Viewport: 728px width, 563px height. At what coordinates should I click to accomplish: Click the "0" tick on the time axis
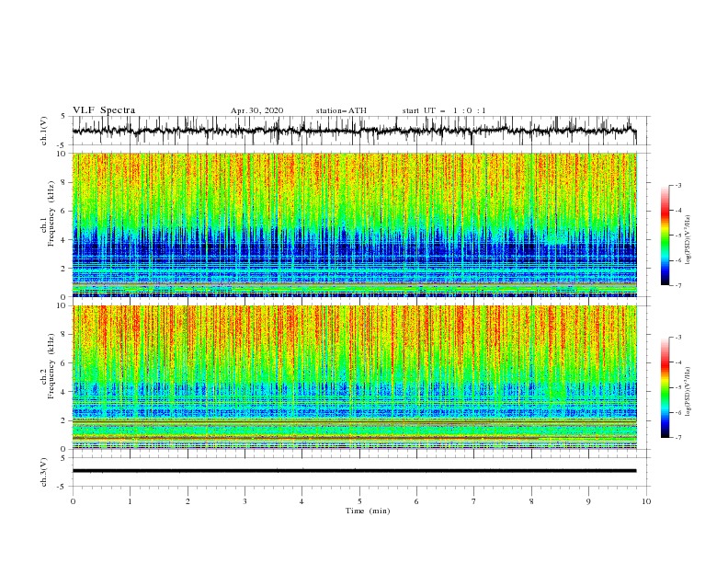pos(73,501)
